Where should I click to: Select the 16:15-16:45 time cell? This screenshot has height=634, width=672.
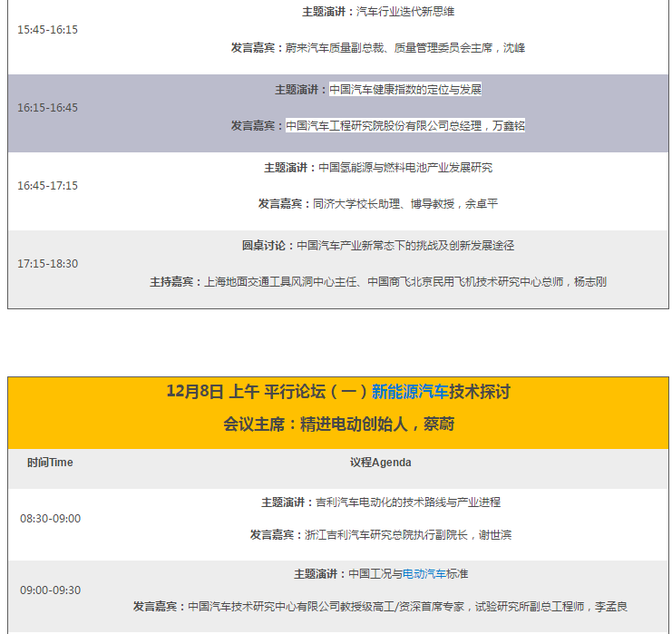pos(47,107)
